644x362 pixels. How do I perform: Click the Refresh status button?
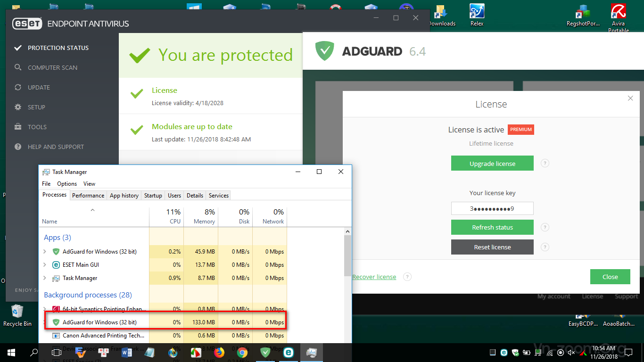[x=492, y=227]
